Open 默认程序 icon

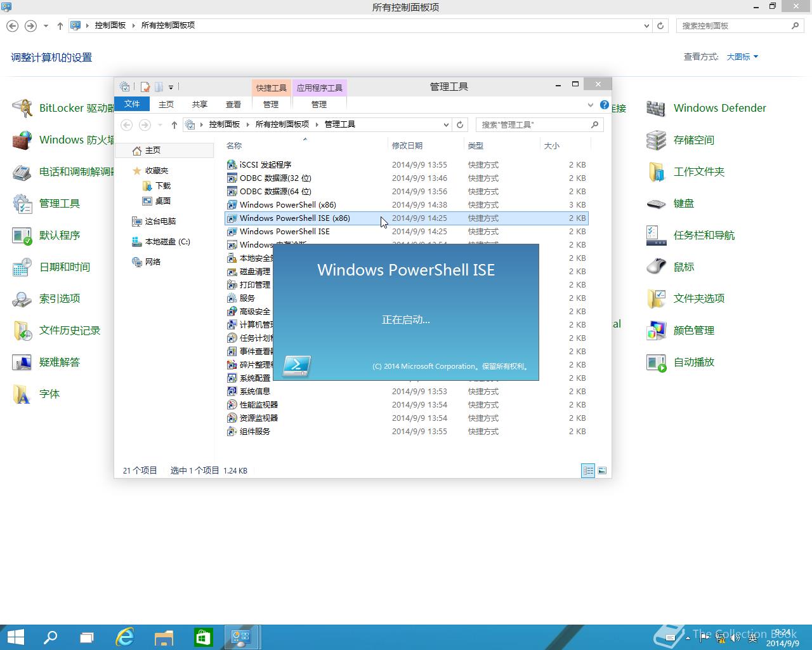click(22, 235)
